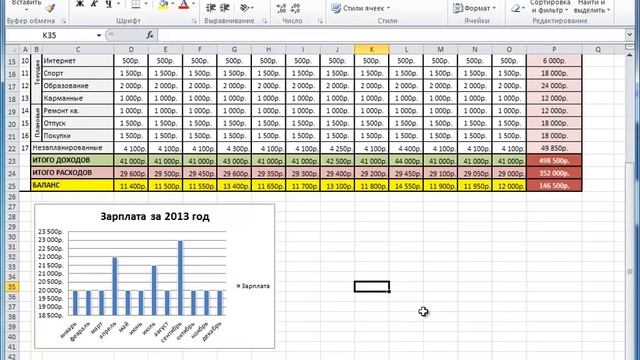
Task: Select row 23 header
Action: click(x=12, y=161)
